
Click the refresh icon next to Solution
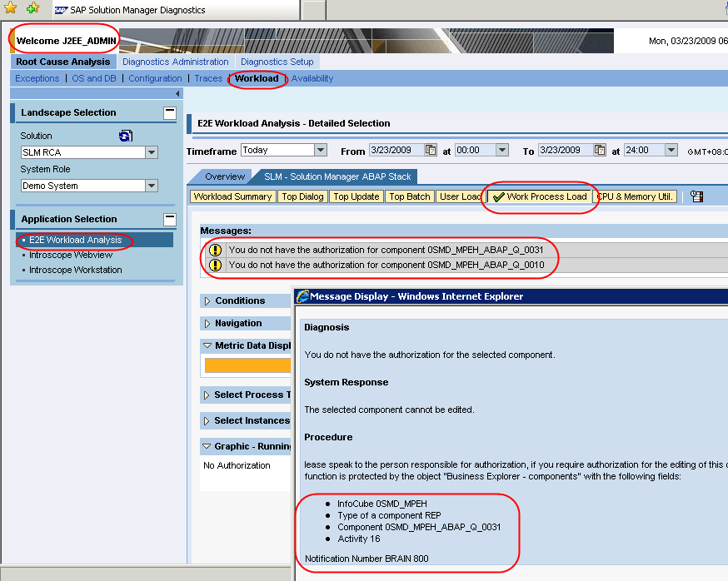point(126,136)
